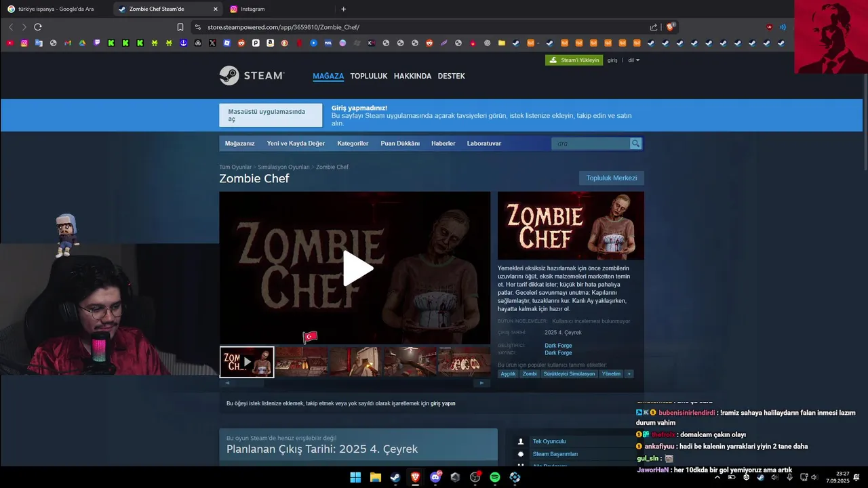Open Mağazanız store nav dropdown
868x488 pixels.
[239, 144]
